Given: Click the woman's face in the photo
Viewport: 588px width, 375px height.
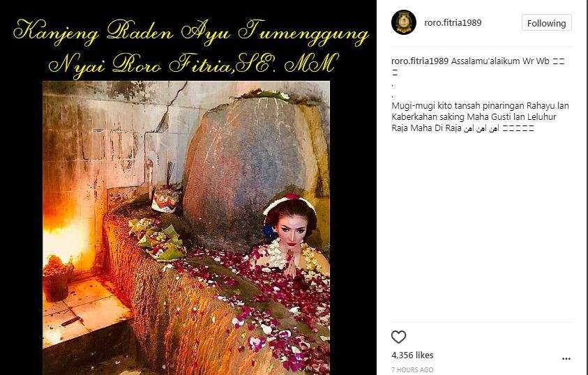Looking at the screenshot, I should click(x=292, y=230).
